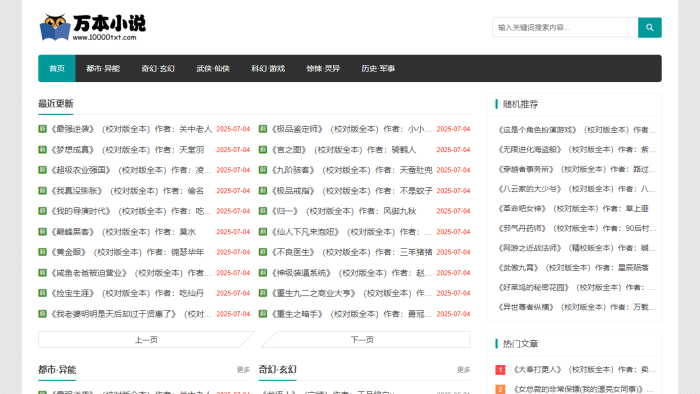Focus the keyword search input field
The image size is (700, 394).
point(565,28)
